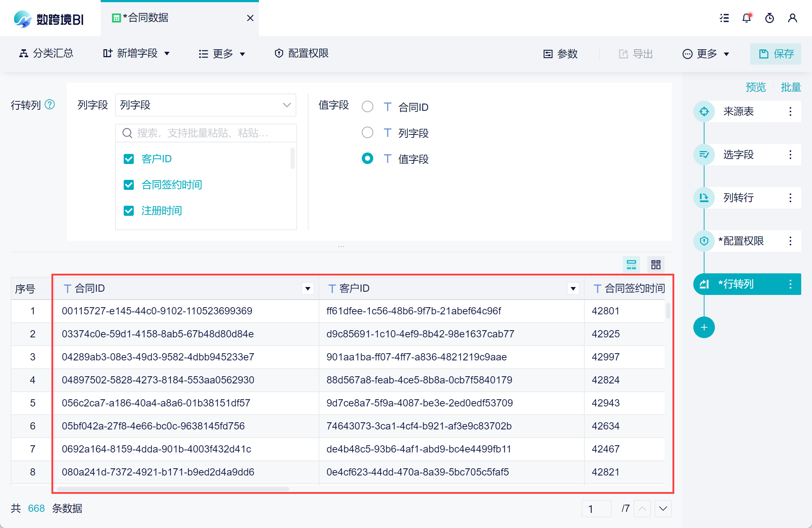Select the *配置权限 step
812x528 pixels.
point(747,241)
